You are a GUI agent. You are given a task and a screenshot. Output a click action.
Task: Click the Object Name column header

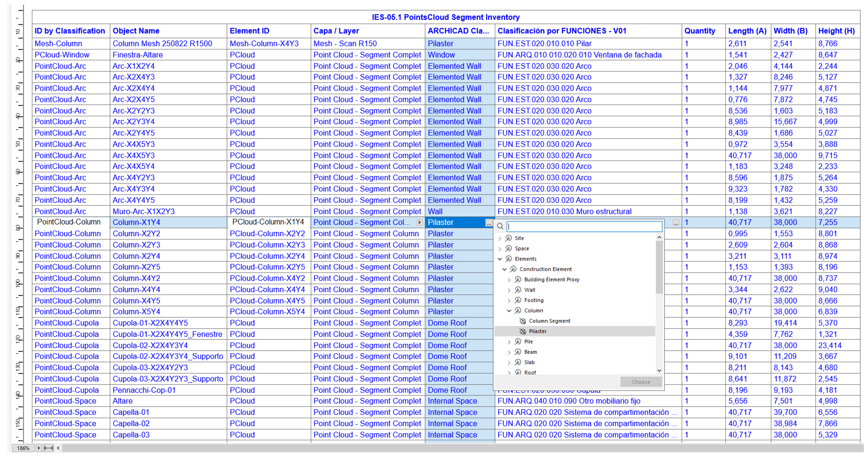[x=136, y=31]
